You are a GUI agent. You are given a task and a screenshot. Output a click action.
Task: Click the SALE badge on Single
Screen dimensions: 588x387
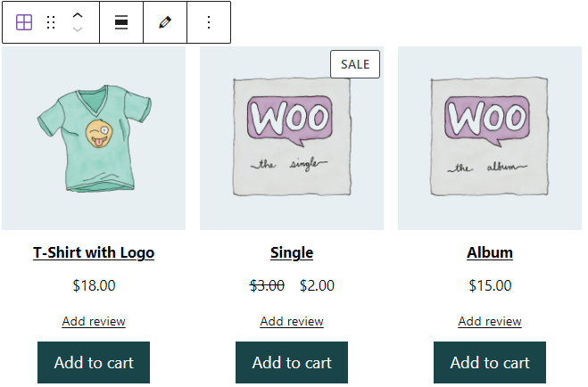(x=355, y=64)
